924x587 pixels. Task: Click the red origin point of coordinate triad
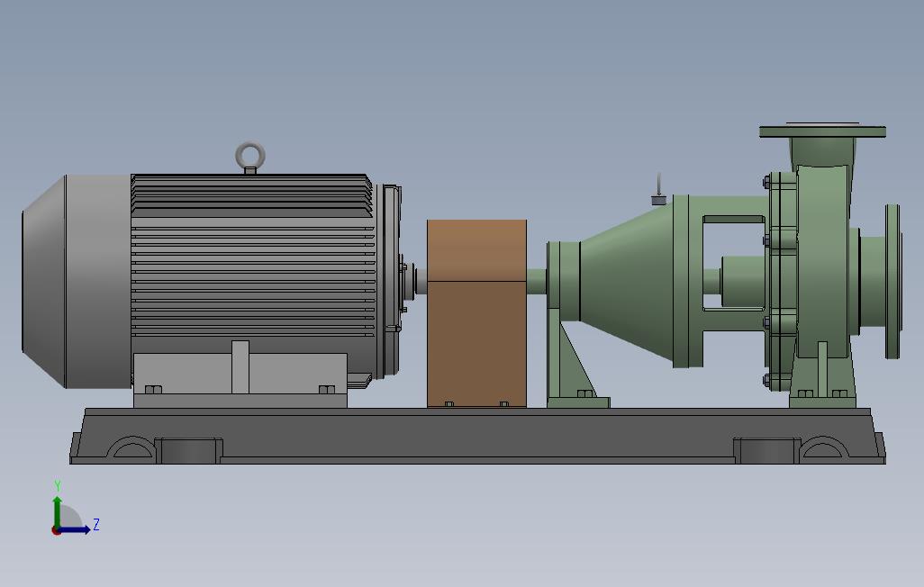(x=56, y=530)
